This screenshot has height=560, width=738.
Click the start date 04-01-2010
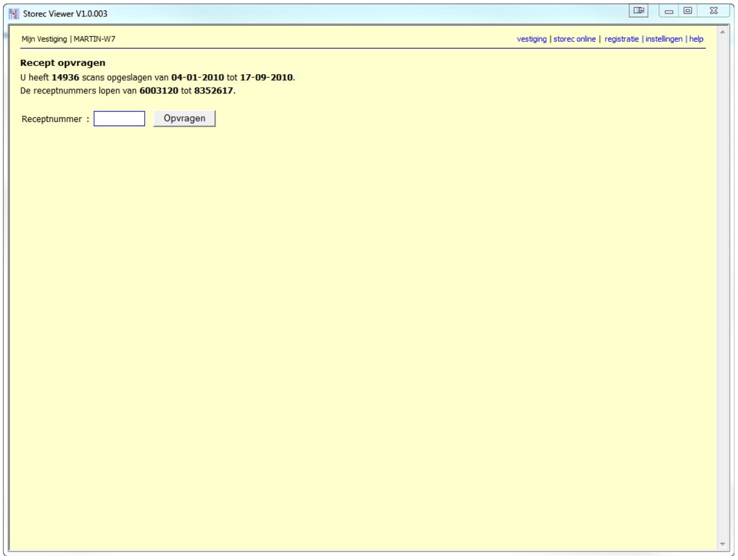pos(197,77)
